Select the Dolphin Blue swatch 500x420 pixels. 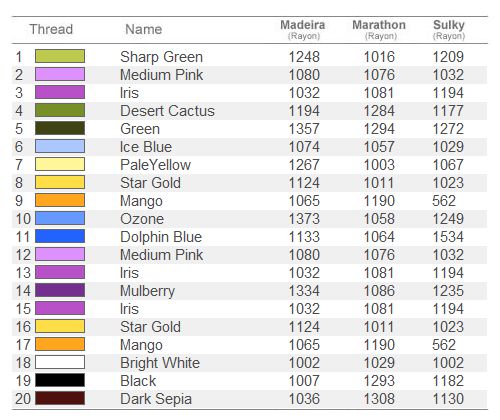60,236
